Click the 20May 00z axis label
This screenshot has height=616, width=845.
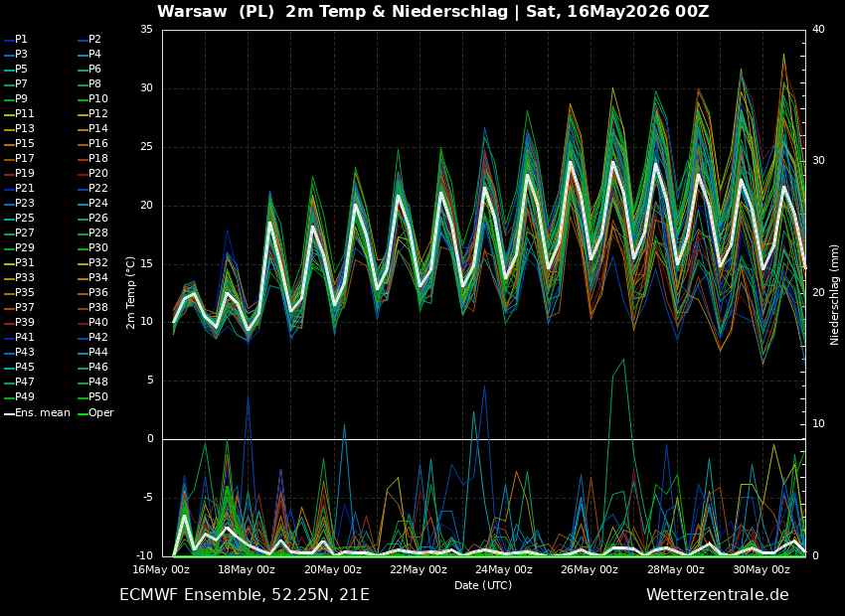pyautogui.click(x=330, y=569)
